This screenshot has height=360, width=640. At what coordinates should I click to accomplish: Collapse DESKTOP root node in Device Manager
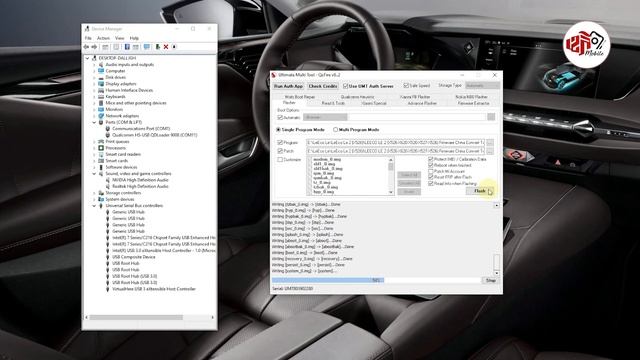pos(87,58)
